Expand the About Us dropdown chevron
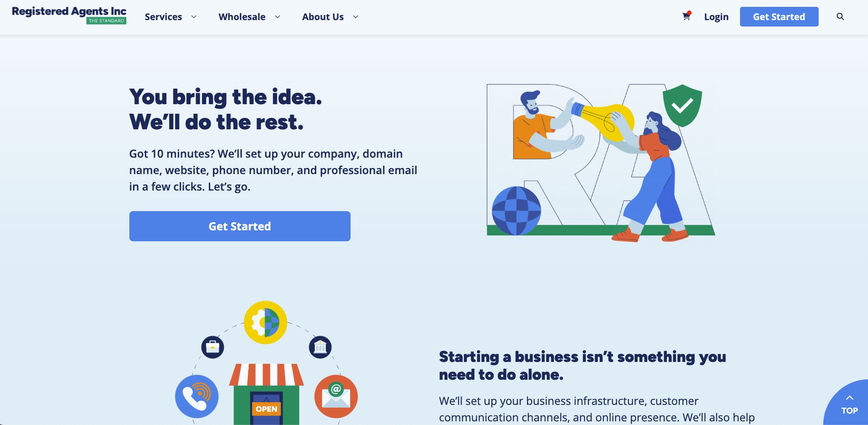This screenshot has height=425, width=868. [356, 17]
